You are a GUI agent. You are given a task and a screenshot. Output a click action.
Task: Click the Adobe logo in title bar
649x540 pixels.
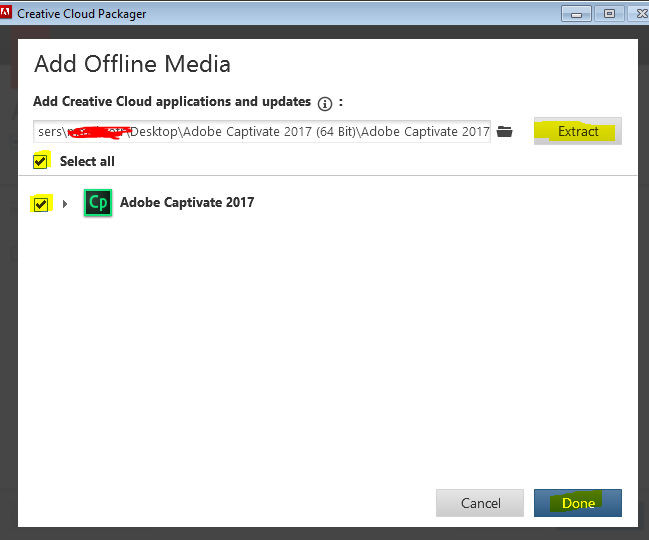tap(6, 13)
